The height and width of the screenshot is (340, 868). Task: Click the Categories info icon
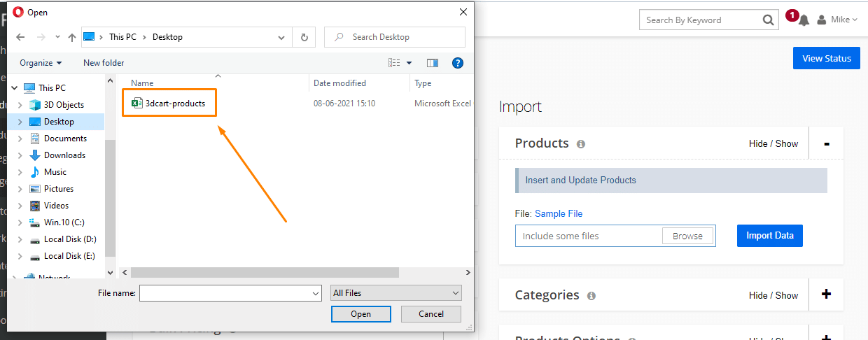[591, 296]
